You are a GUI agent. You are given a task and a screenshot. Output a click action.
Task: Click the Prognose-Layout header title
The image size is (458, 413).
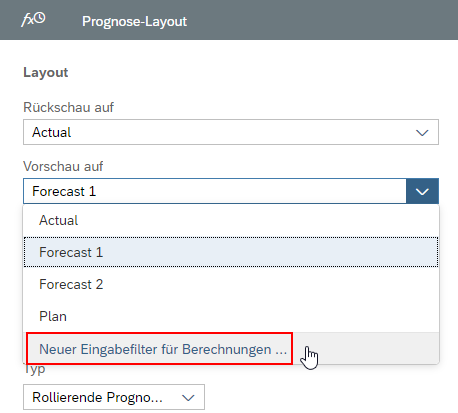134,22
